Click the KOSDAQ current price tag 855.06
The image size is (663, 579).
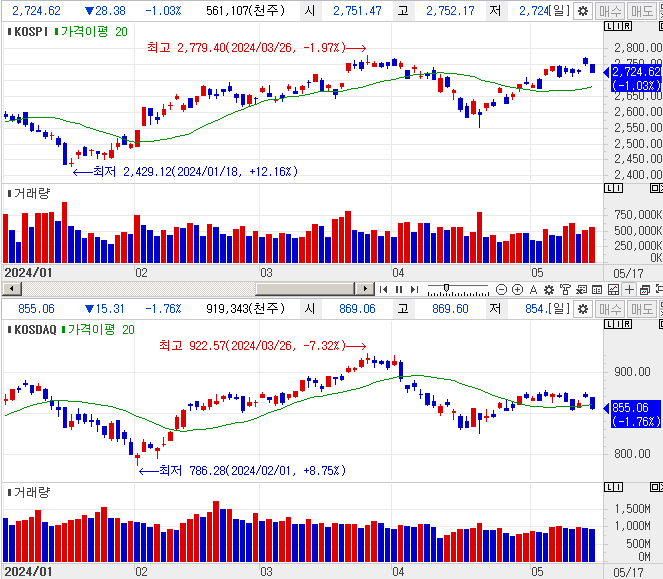[636, 414]
